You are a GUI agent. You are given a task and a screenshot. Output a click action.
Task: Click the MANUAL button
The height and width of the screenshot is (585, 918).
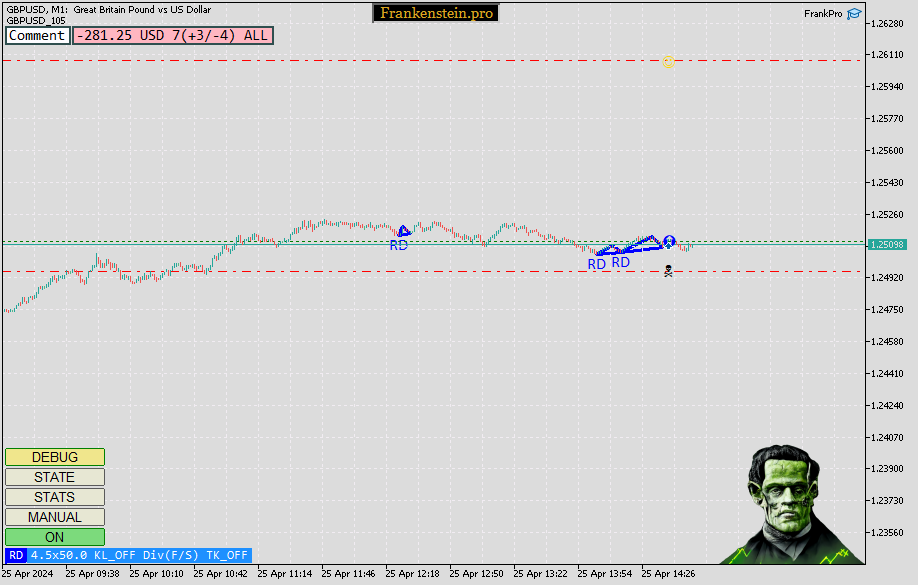(55, 517)
